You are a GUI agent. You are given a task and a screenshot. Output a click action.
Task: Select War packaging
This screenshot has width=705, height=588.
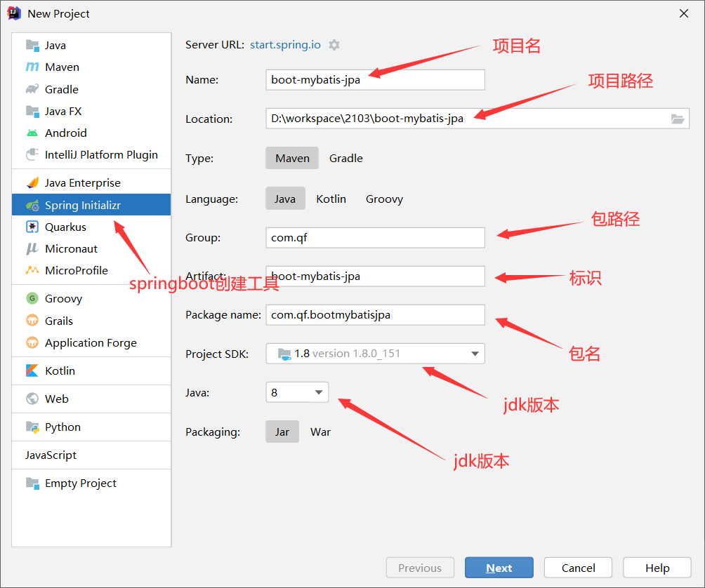(x=320, y=432)
